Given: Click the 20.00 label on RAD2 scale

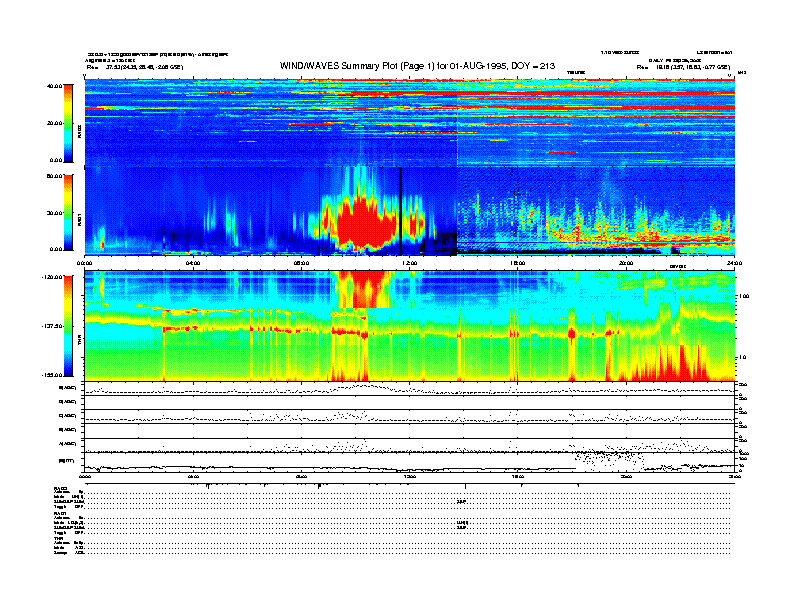Looking at the screenshot, I should pyautogui.click(x=55, y=123).
